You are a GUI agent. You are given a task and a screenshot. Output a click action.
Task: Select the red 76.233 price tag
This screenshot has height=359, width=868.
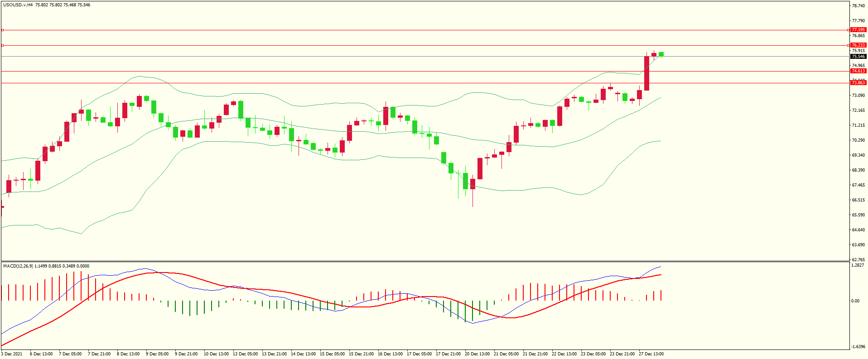point(858,45)
